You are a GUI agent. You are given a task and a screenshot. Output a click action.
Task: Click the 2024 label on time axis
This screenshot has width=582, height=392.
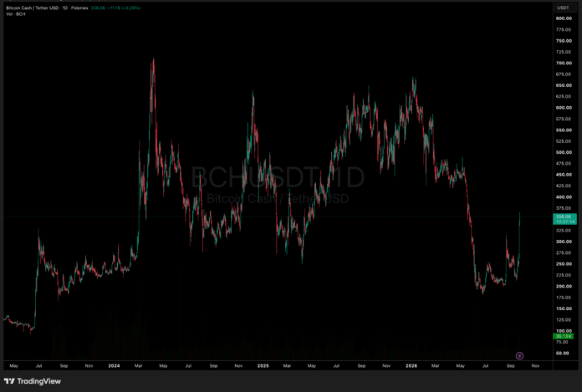114,365
